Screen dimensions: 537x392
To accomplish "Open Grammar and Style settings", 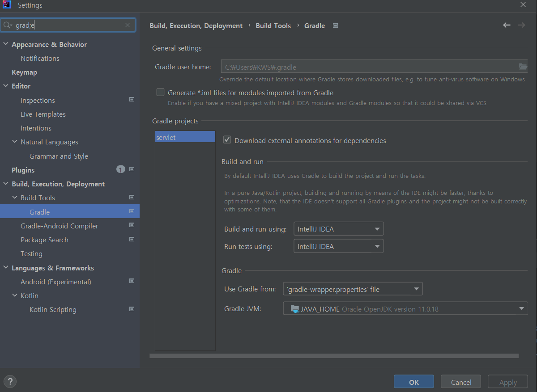I will coord(59,156).
